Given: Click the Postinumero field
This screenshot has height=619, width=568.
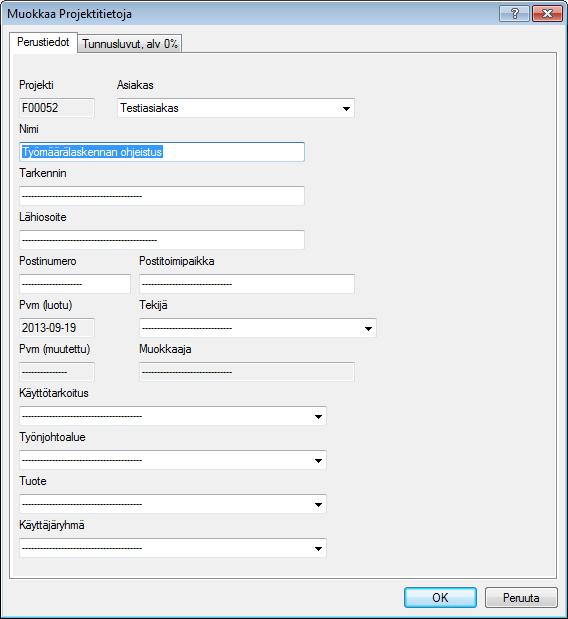Looking at the screenshot, I should 75,284.
